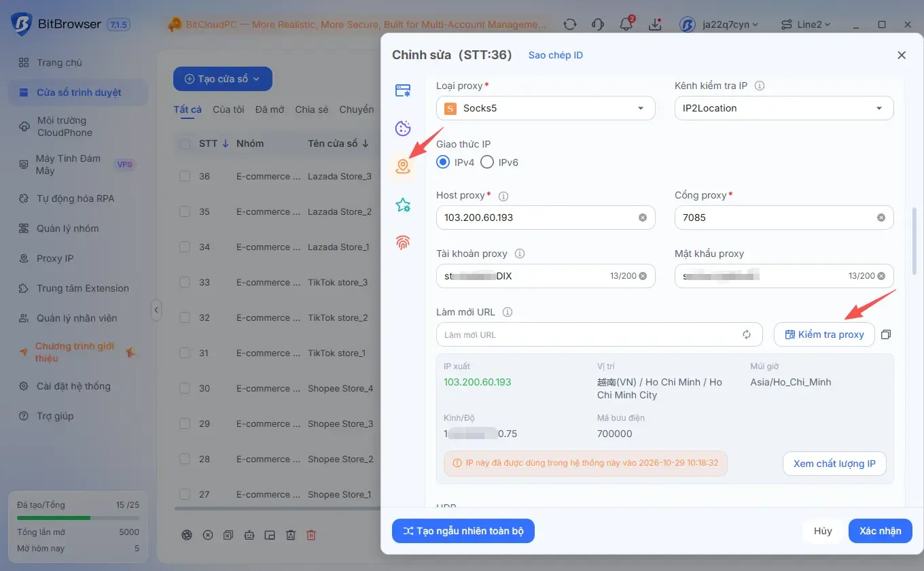
Task: Open the browser window settings tab icon in dialog
Action: coord(403,90)
